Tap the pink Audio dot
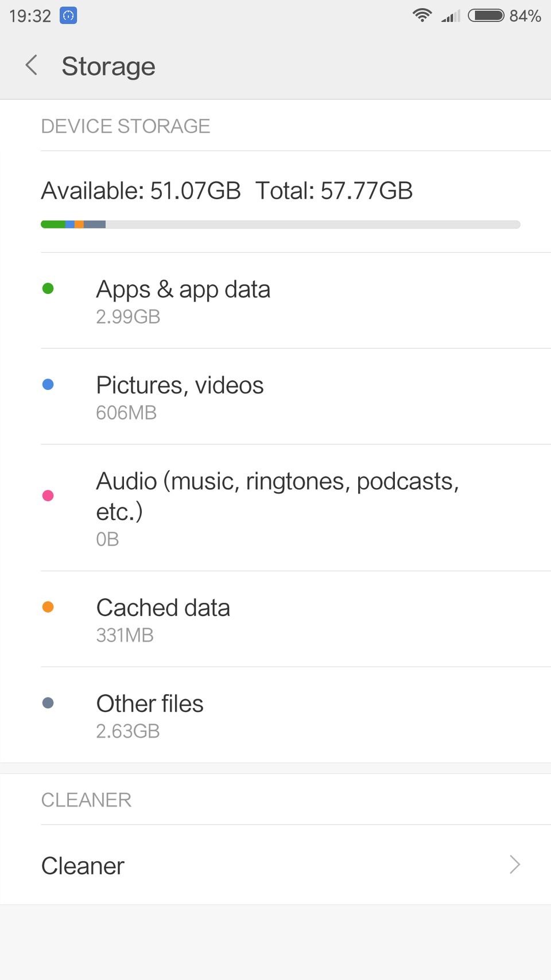The image size is (551, 980). point(48,495)
